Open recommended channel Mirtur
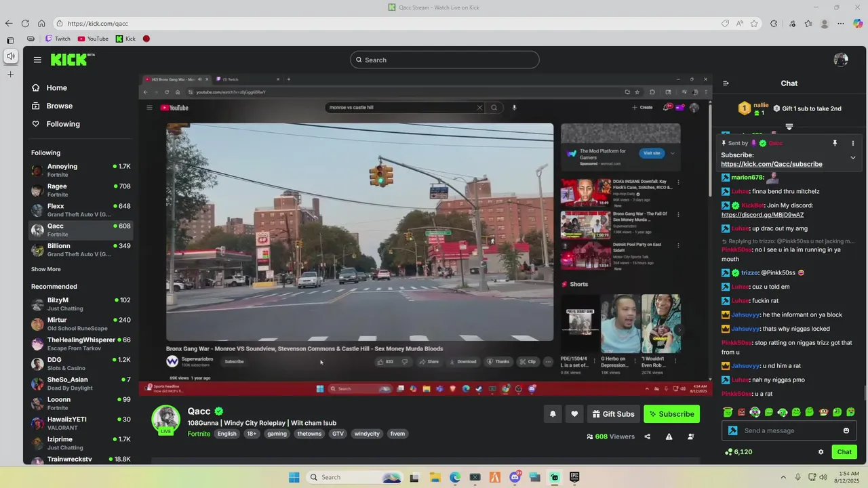Viewport: 868px width, 488px height. tap(81, 324)
